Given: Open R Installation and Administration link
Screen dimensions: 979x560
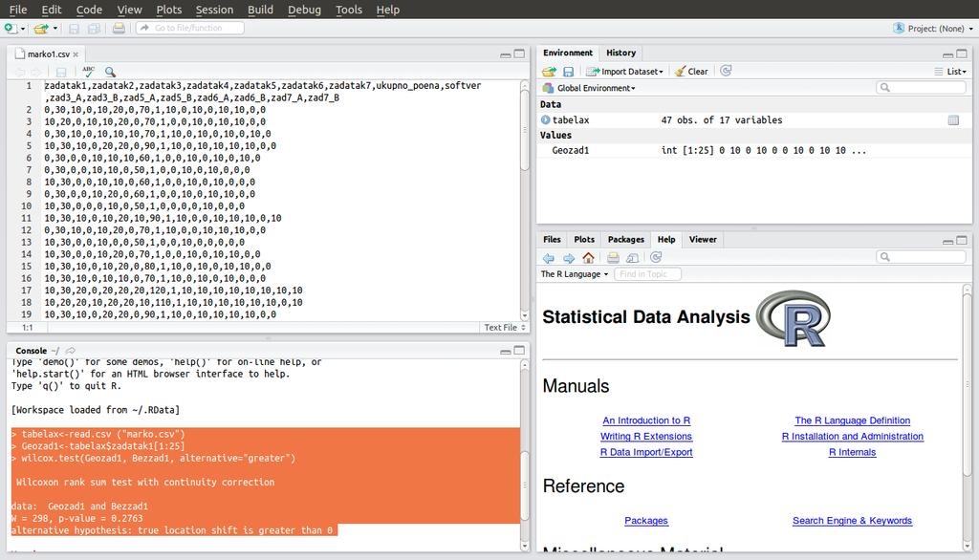Looking at the screenshot, I should tap(852, 437).
